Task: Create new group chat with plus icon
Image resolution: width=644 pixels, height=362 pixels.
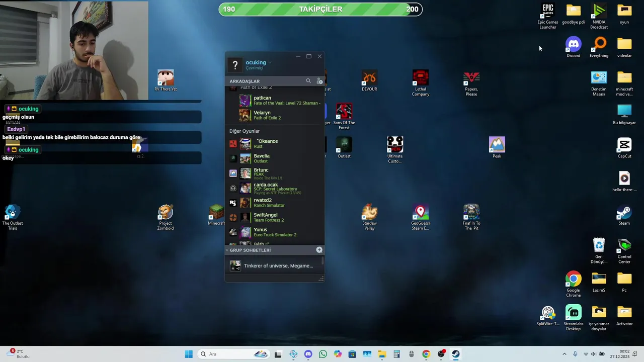Action: 319,250
